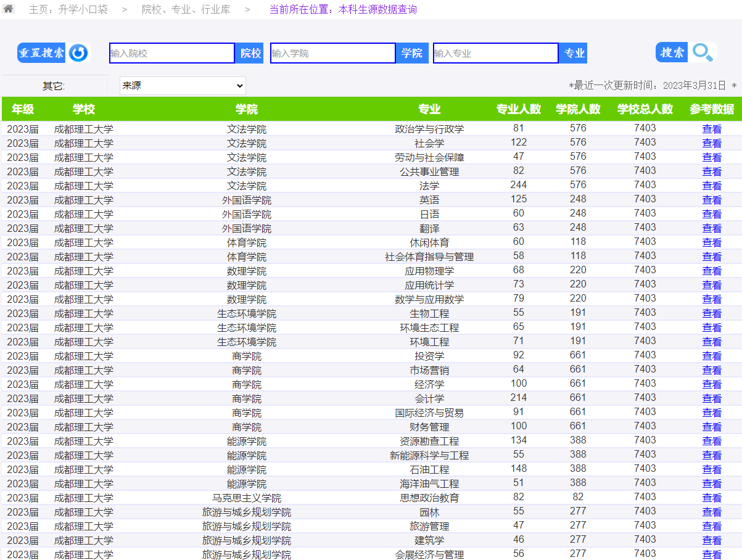Screen dimensions: 742x560
Task: Click the blue 专业 button
Action: tap(574, 54)
